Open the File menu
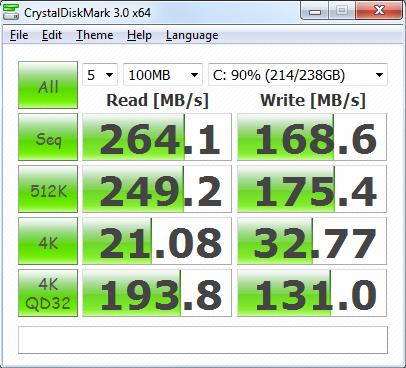The width and height of the screenshot is (406, 368). [19, 35]
